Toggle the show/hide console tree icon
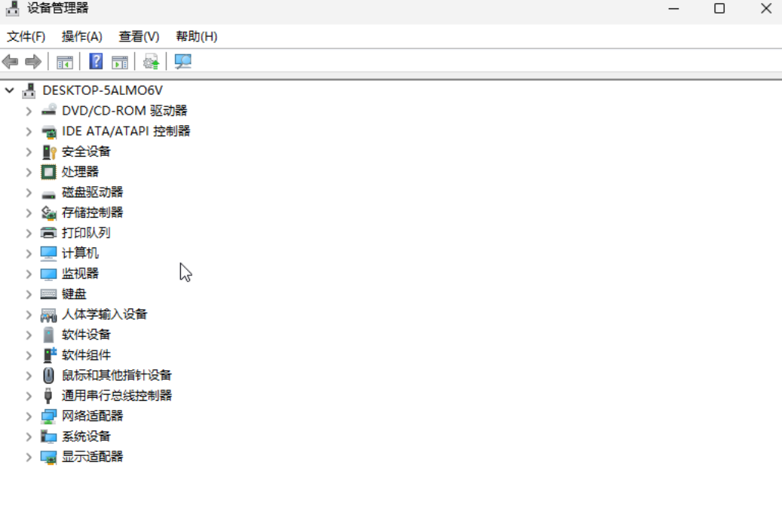This screenshot has height=532, width=782. click(65, 62)
